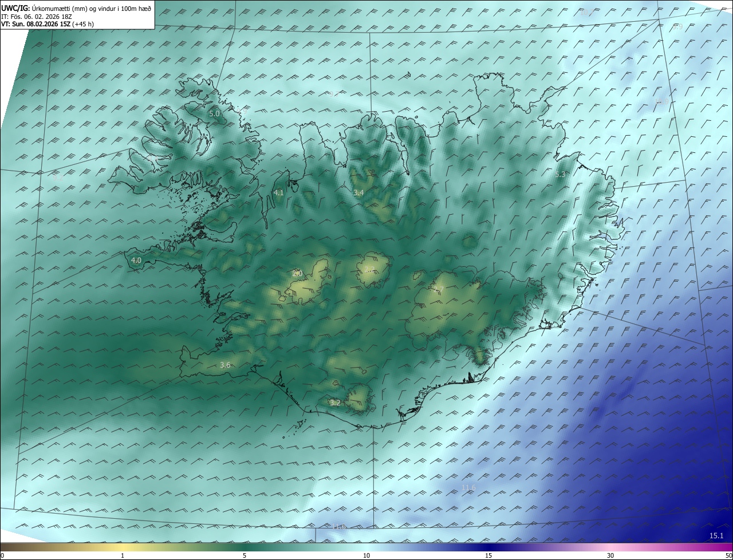Click the colorbar tick label 50
Viewport: 733px width, 560px height.
[x=728, y=555]
